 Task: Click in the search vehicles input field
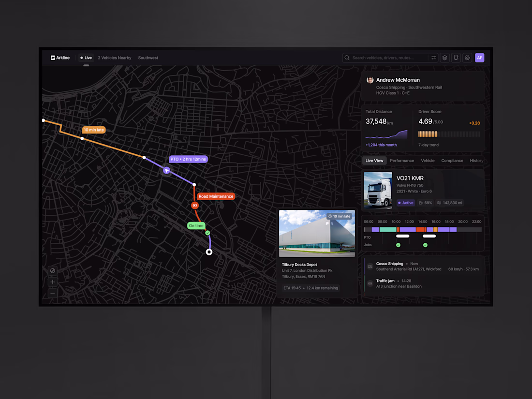389,58
